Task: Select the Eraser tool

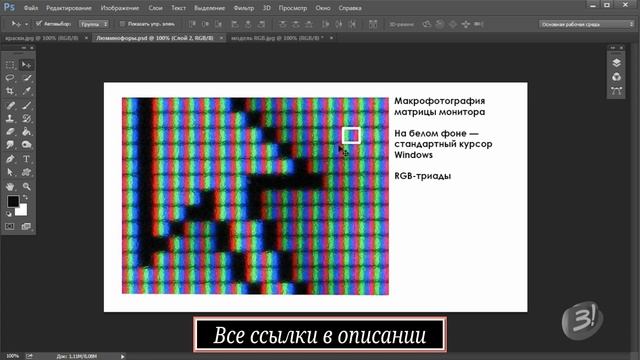Action: coord(10,132)
